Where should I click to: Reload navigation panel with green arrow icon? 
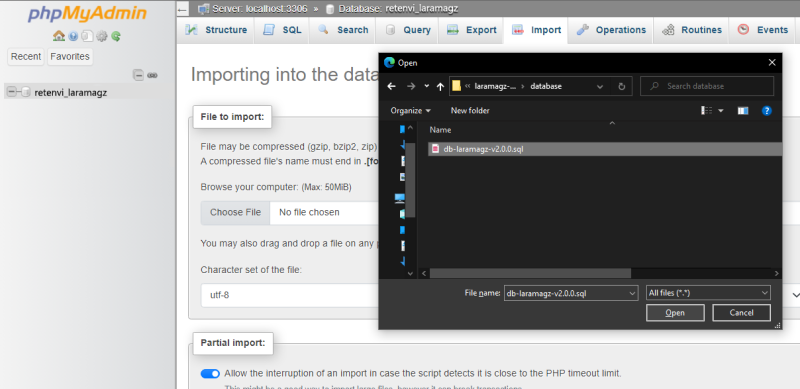click(116, 36)
